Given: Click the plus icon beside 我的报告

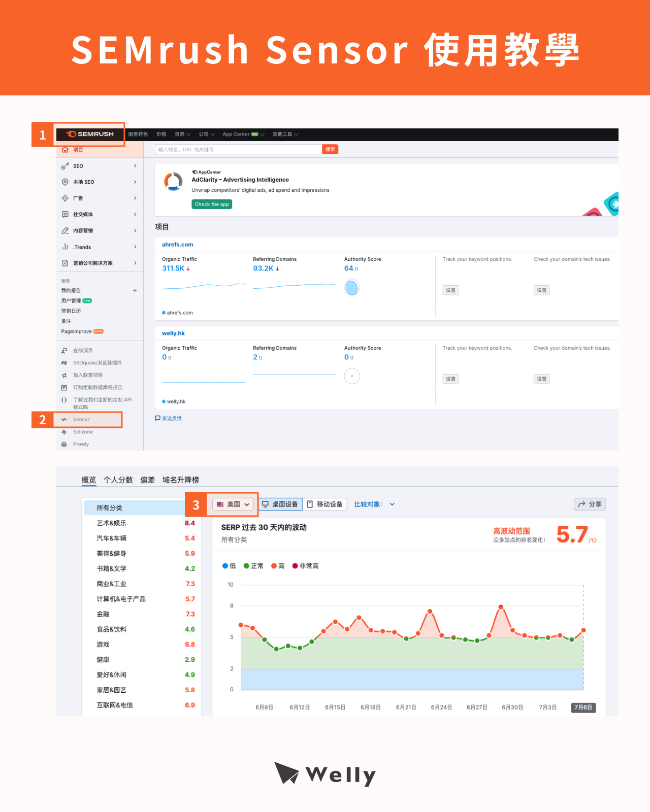Looking at the screenshot, I should (135, 291).
